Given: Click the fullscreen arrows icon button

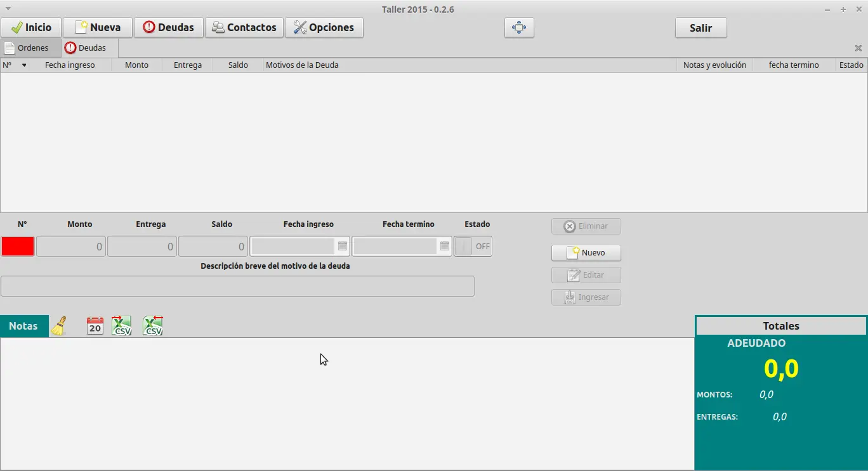Looking at the screenshot, I should 519,28.
